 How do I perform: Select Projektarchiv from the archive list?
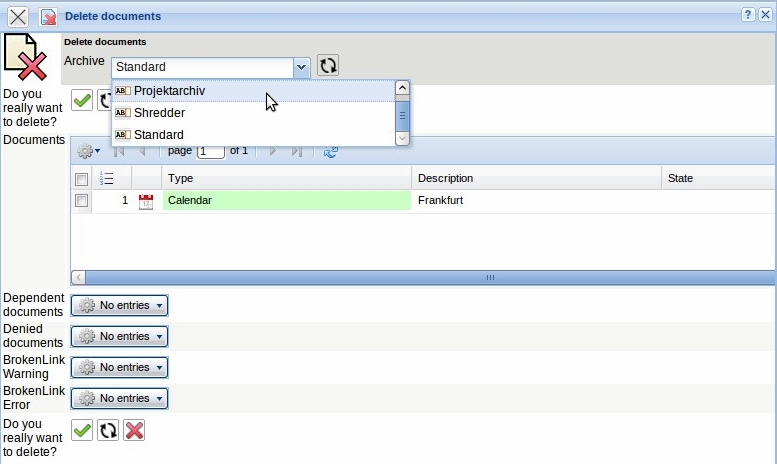coord(170,91)
